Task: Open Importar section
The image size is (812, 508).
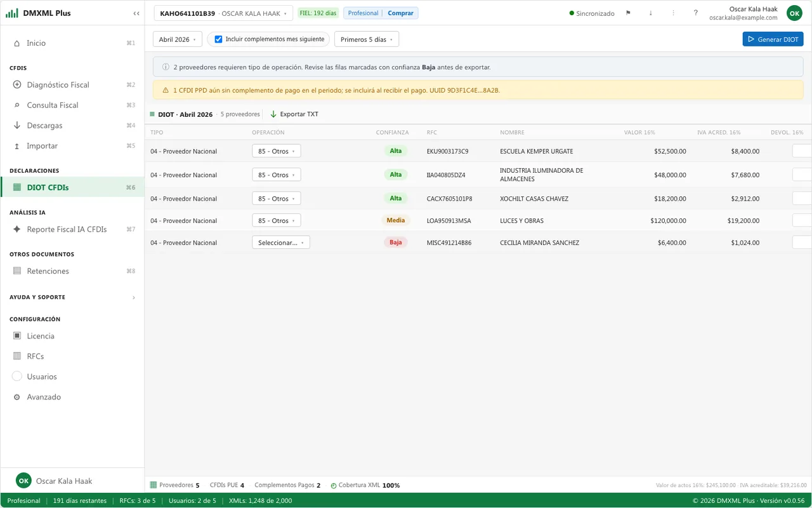Action: pos(72,145)
